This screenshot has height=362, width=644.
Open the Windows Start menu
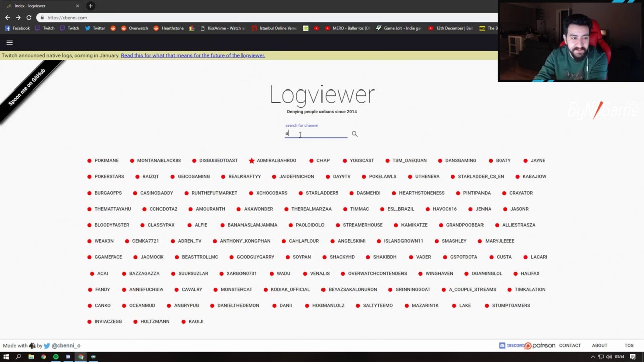click(6, 357)
